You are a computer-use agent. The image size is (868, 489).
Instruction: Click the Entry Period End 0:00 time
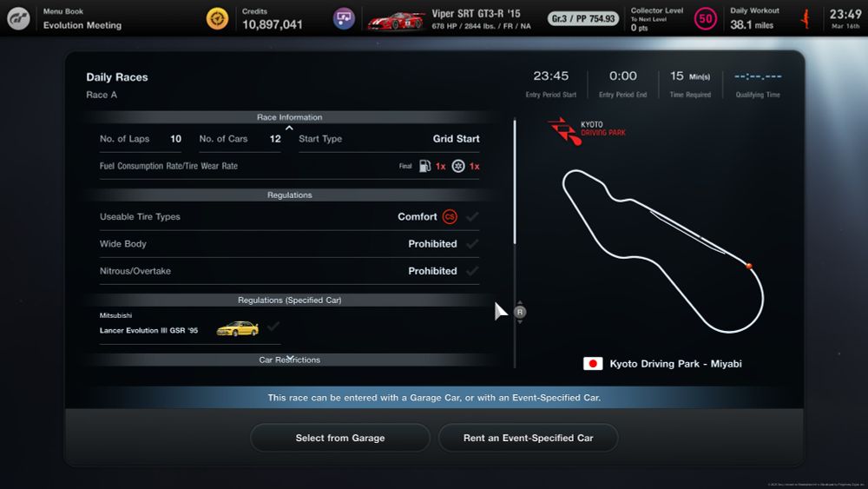click(622, 76)
